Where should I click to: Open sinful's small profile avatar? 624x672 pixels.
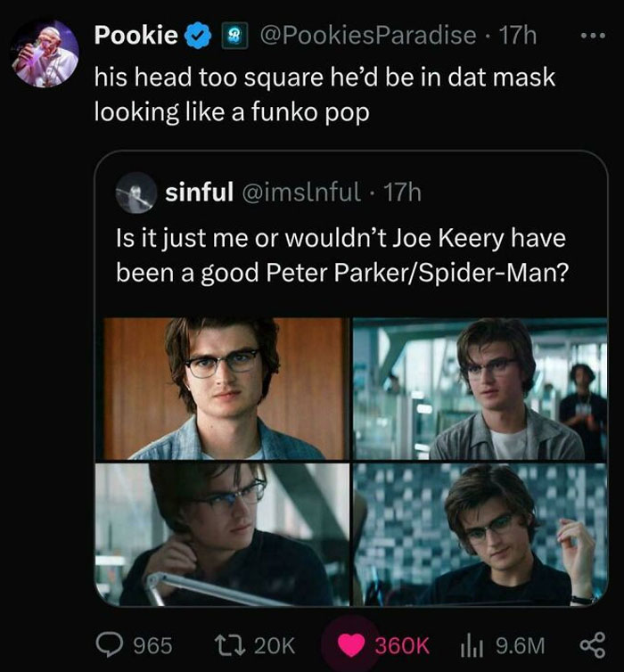tap(135, 193)
